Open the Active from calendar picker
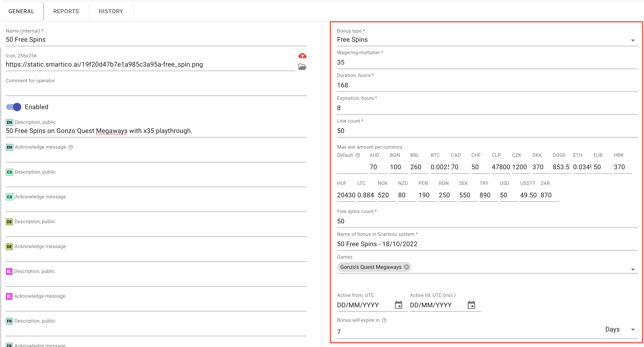The width and height of the screenshot is (644, 347). pos(398,305)
